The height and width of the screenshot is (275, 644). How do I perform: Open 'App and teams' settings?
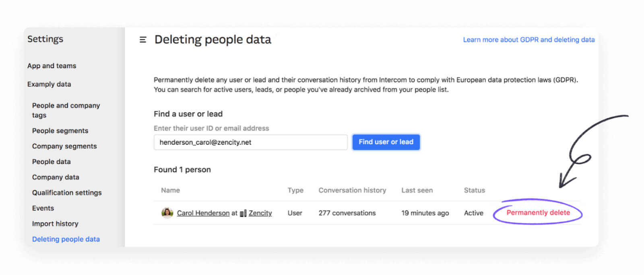click(x=52, y=66)
